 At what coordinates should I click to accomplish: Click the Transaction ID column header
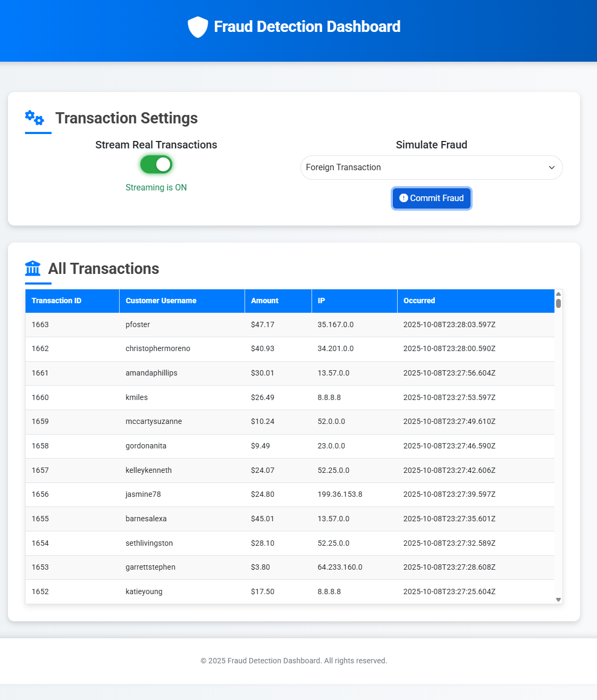(x=56, y=301)
